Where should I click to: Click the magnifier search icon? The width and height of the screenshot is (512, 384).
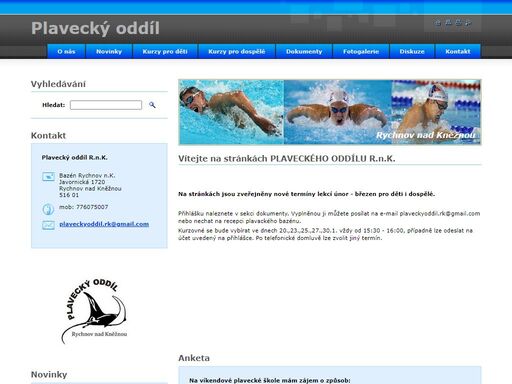[x=152, y=105]
